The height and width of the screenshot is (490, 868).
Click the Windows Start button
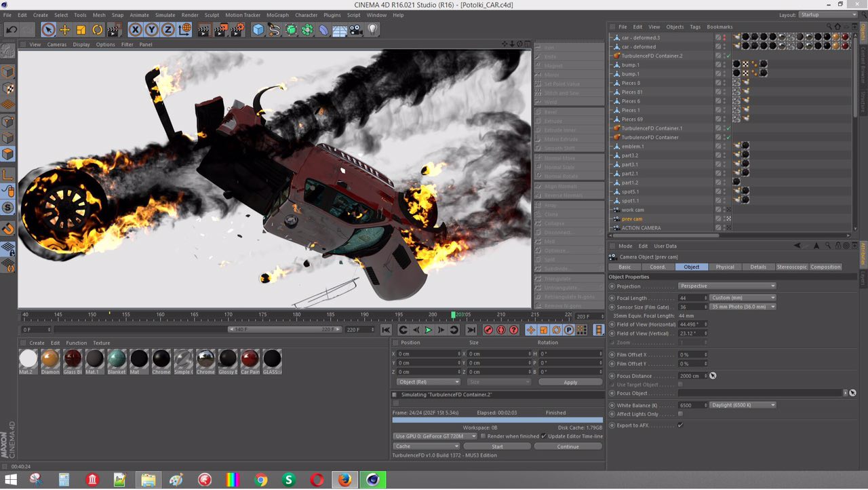[x=12, y=480]
